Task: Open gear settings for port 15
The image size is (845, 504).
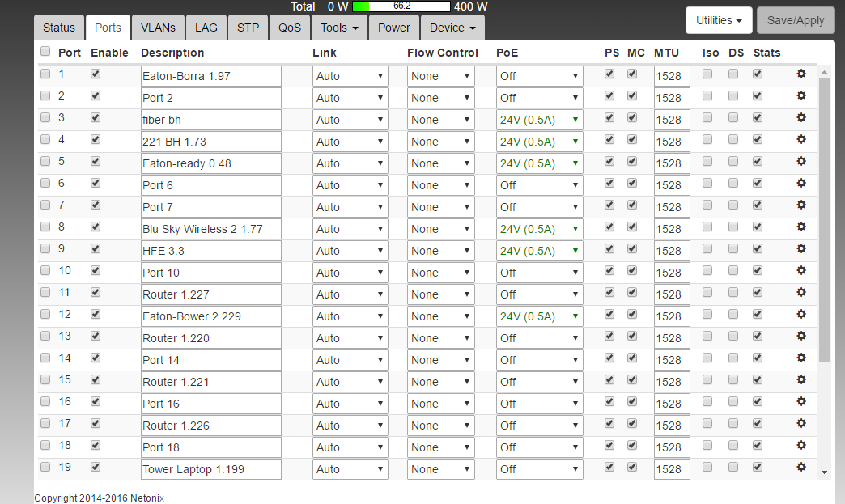Action: (x=801, y=379)
